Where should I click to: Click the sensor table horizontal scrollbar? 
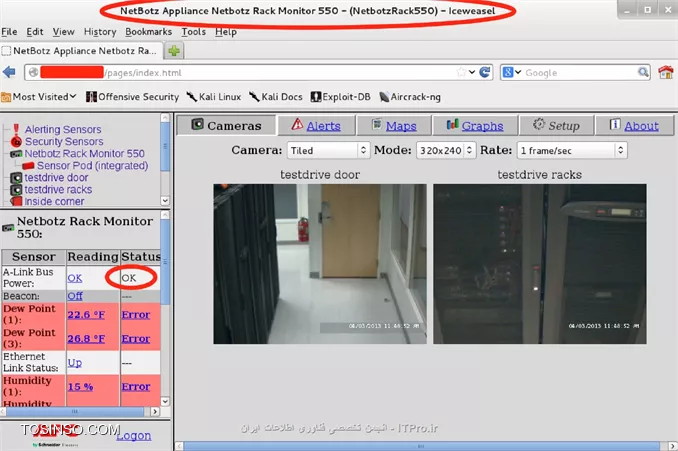point(74,412)
